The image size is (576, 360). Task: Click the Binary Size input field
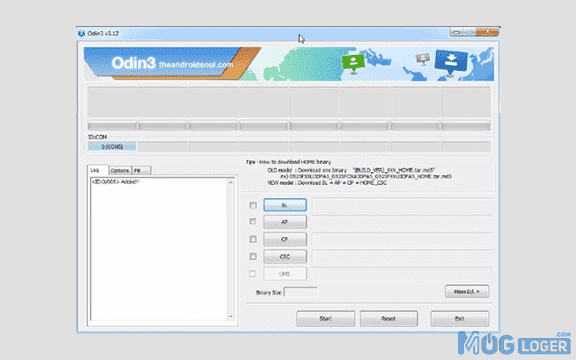pos(301,292)
